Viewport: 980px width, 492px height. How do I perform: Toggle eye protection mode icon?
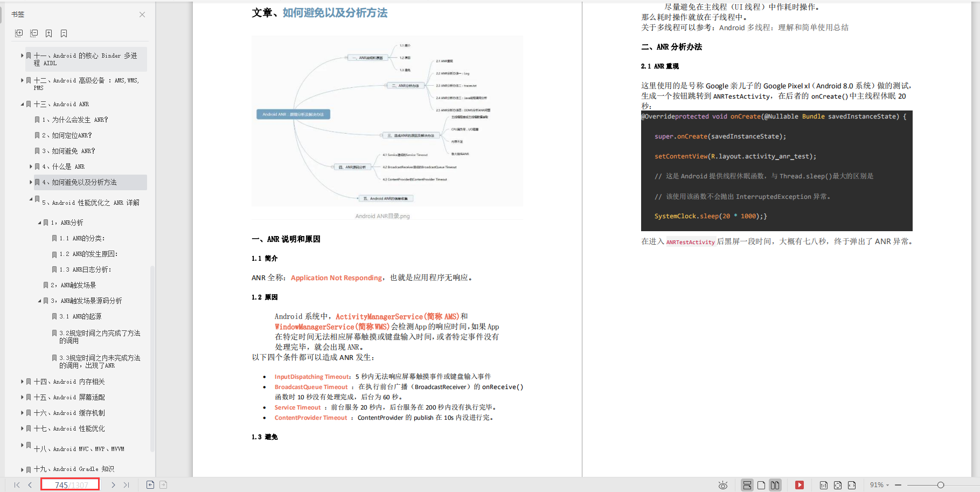pos(723,485)
